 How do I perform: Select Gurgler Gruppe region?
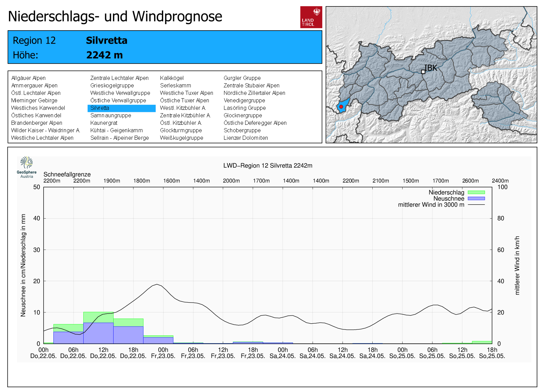(242, 78)
